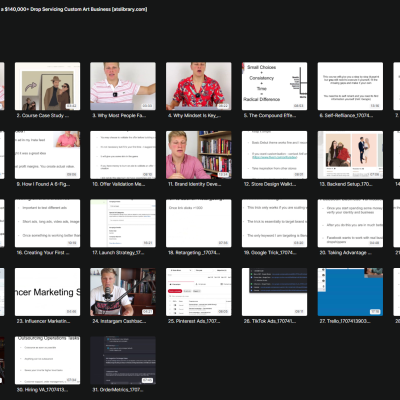Open the '13. Backend Setup' video thumbnail
This screenshot has width=400, height=400.
coord(350,155)
